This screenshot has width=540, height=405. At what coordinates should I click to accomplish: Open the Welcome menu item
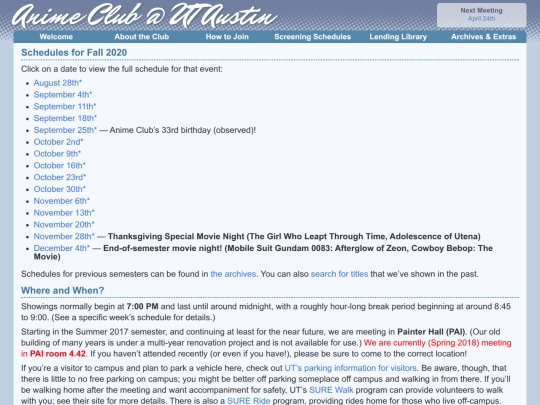click(x=56, y=37)
